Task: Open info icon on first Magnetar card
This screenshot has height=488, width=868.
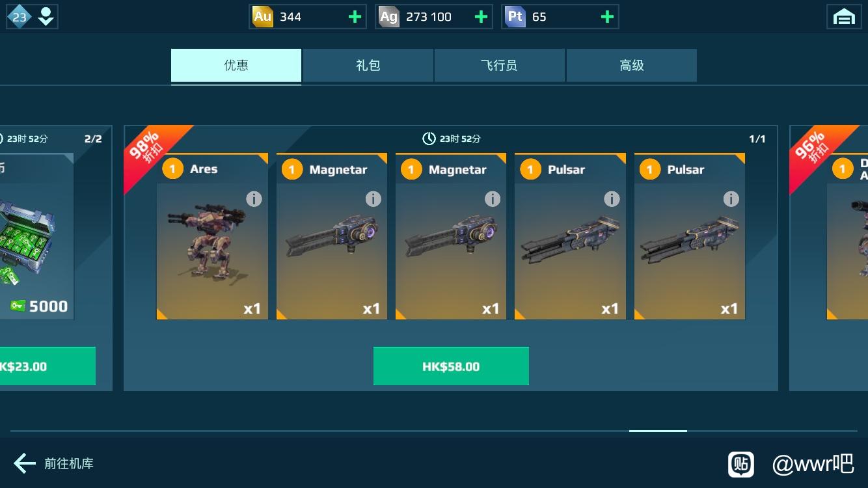Action: point(373,199)
